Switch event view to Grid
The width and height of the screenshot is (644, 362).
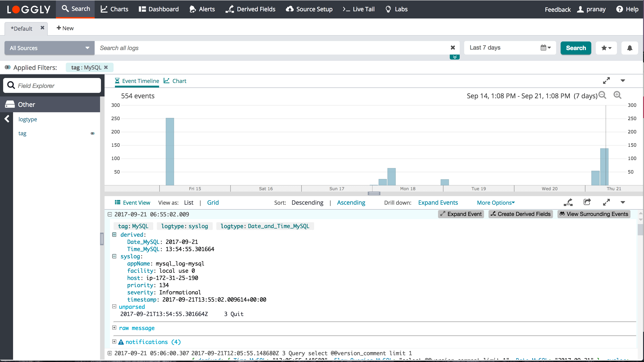point(213,202)
